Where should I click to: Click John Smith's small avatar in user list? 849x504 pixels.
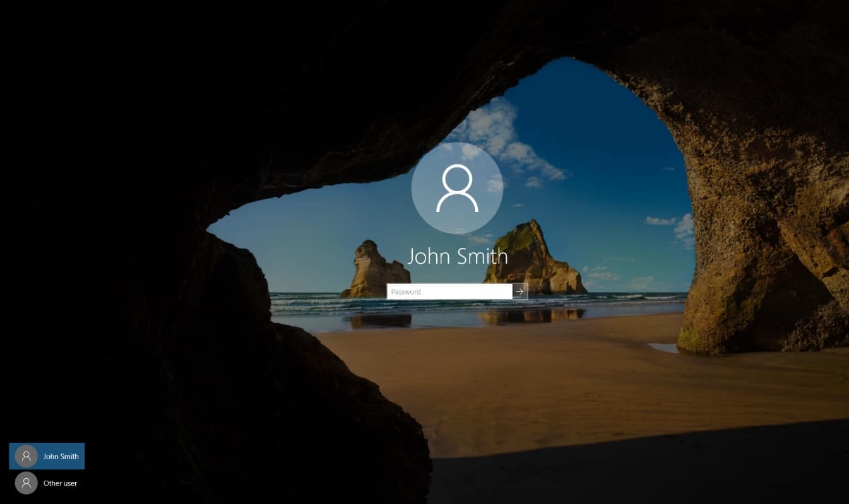pyautogui.click(x=27, y=456)
